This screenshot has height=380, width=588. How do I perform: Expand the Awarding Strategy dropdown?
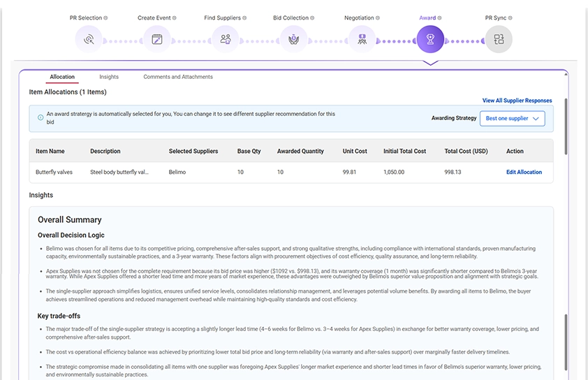tap(513, 119)
